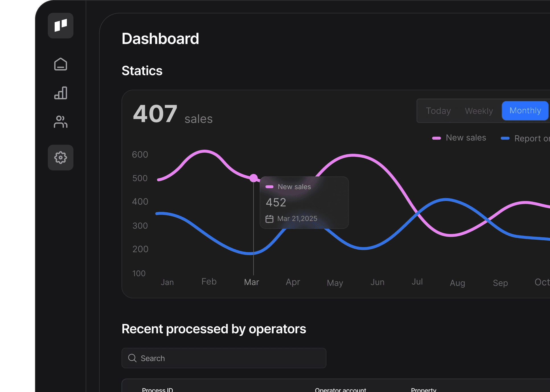Click the Process ID column header
Image resolution: width=550 pixels, height=392 pixels.
tap(157, 389)
